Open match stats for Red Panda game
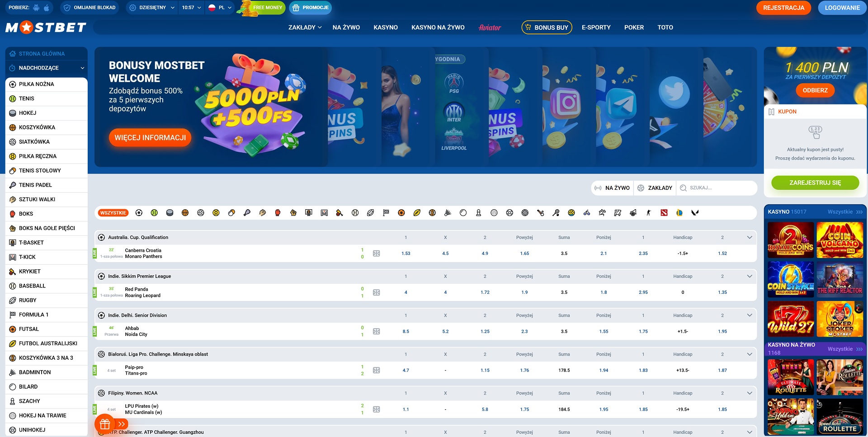Screen dimensions: 868x437 [x=376, y=292]
